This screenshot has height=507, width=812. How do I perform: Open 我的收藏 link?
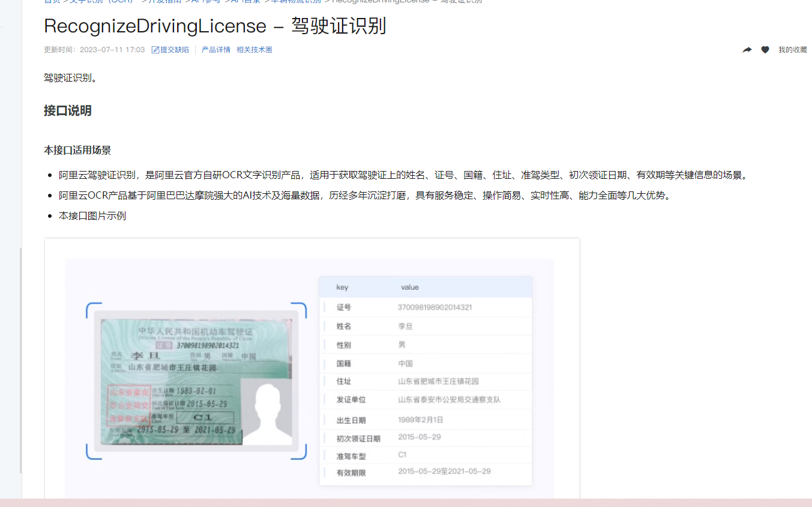(793, 50)
